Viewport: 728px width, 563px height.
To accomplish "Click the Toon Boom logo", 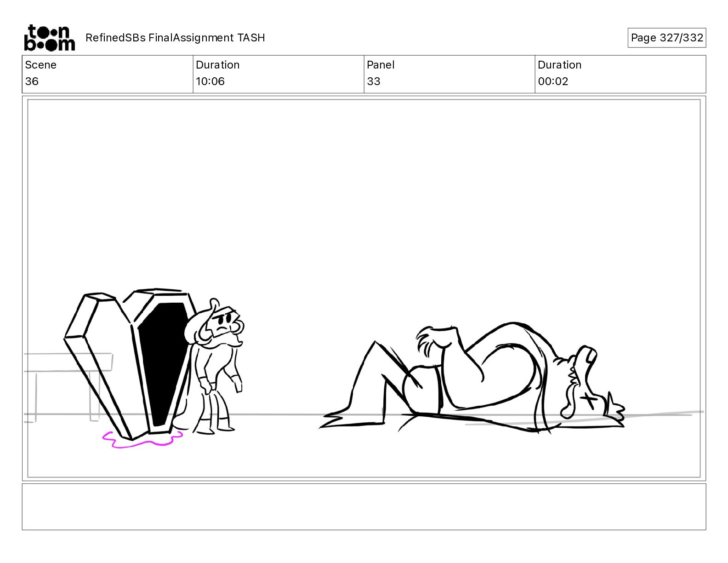I will [49, 38].
